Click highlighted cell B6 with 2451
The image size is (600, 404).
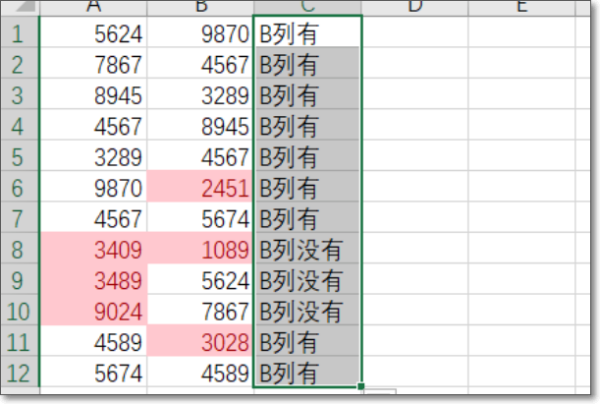(x=200, y=187)
